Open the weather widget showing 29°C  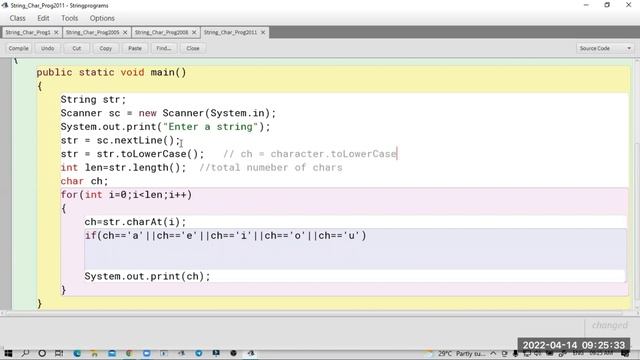click(455, 353)
